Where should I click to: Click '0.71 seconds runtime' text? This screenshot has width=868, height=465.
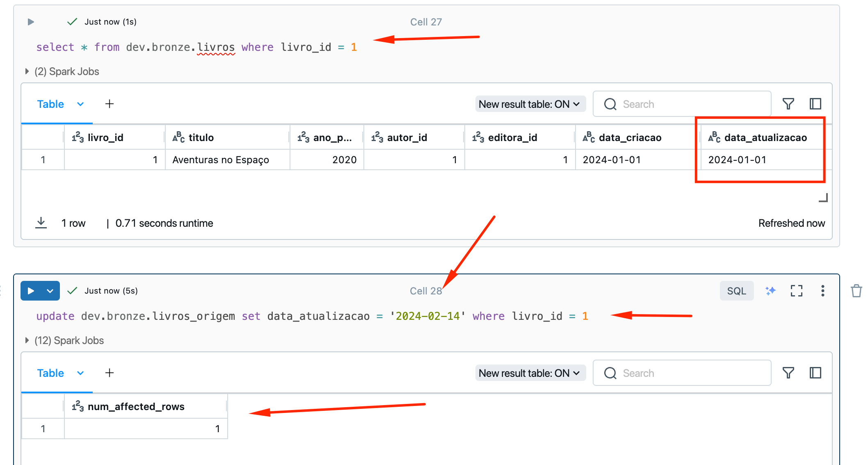click(164, 223)
